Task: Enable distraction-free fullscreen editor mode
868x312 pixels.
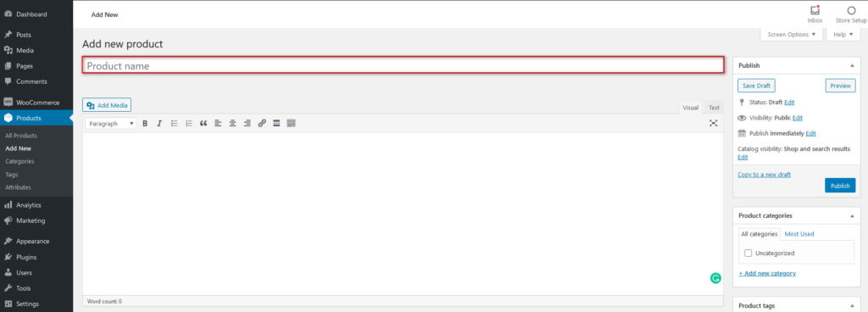Action: (x=714, y=124)
